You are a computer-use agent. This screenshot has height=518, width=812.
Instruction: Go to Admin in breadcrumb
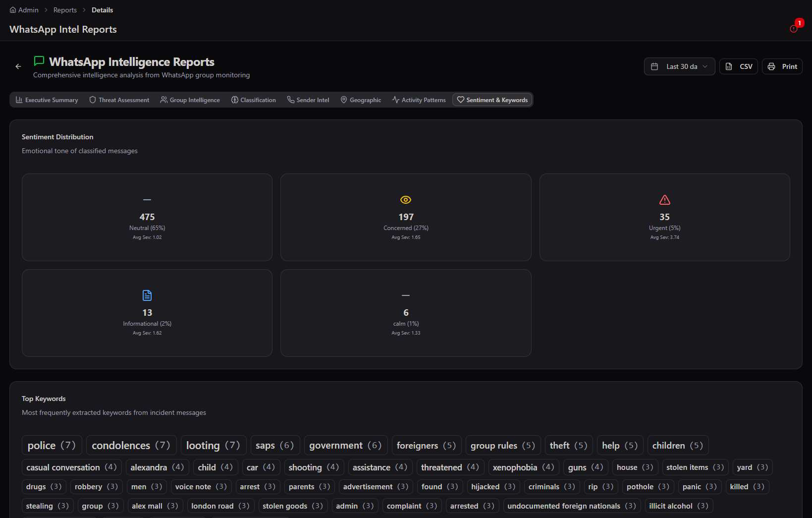(24, 10)
